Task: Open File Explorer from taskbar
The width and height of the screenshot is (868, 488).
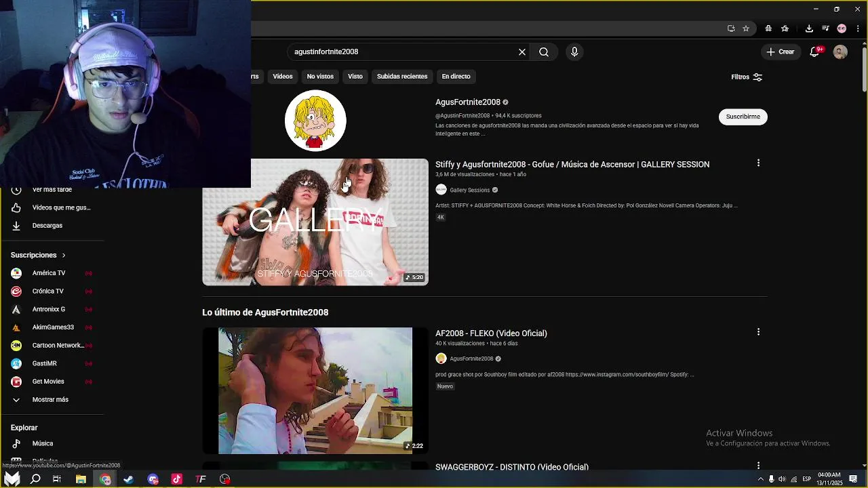Action: (x=81, y=479)
